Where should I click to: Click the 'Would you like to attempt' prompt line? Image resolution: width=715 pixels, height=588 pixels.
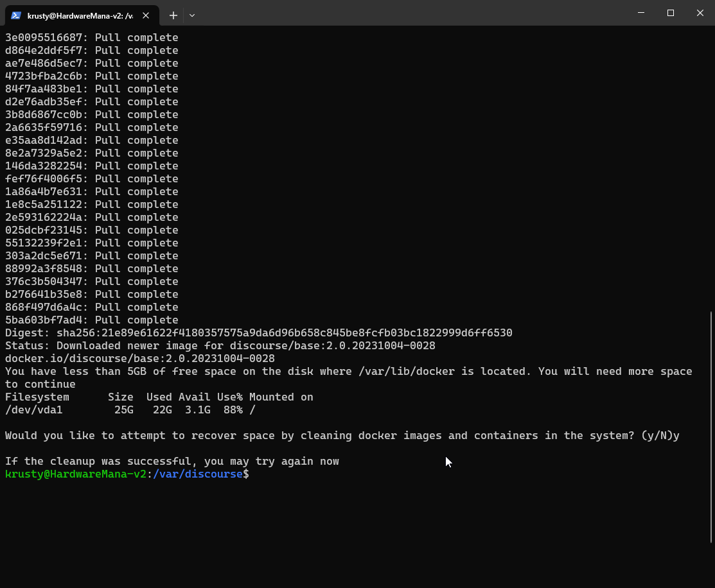[342, 435]
